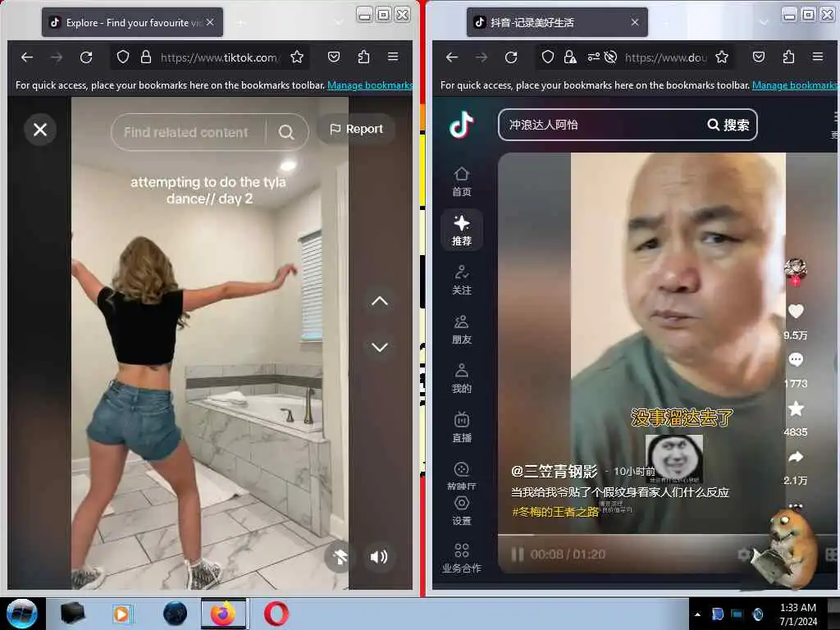Go to previous TikTok video with up chevron

click(x=379, y=301)
